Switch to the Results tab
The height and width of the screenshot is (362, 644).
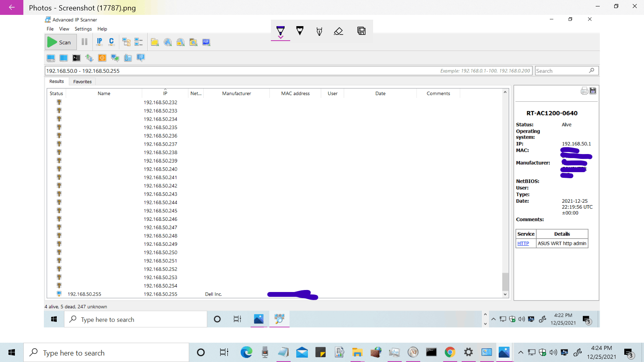point(57,81)
